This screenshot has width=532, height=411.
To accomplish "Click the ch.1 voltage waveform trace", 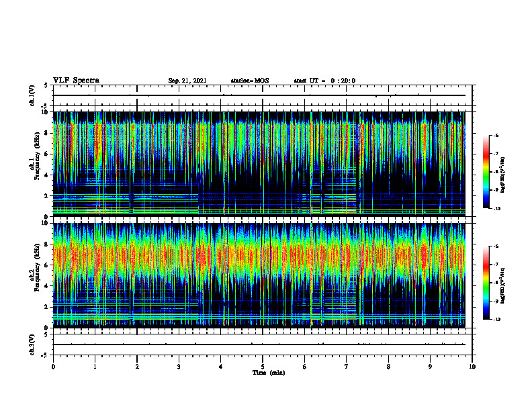I will (259, 95).
